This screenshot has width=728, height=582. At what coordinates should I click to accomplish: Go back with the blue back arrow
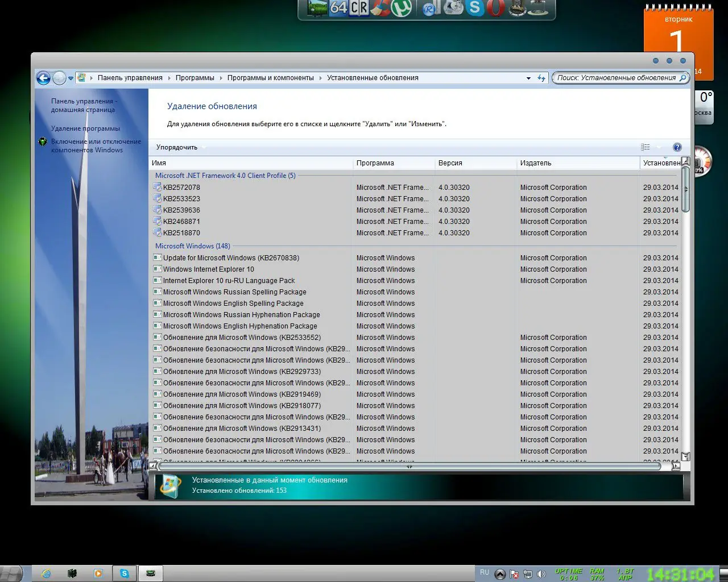point(43,78)
